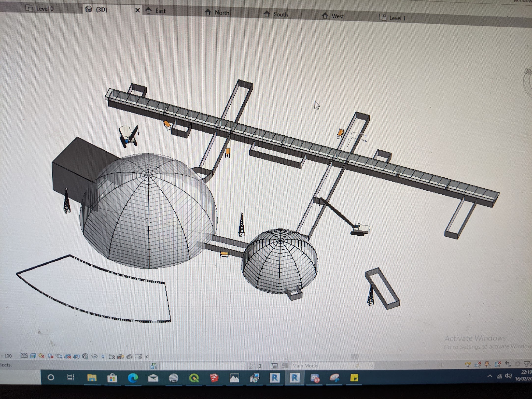Expand the active workset dropdown
Viewport: 532px width, 399px height.
coord(242,366)
